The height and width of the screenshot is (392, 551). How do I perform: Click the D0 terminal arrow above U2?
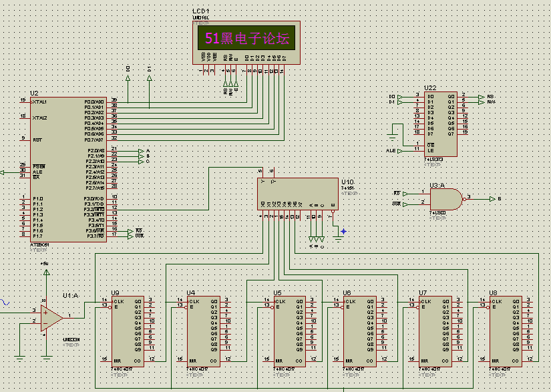point(128,78)
